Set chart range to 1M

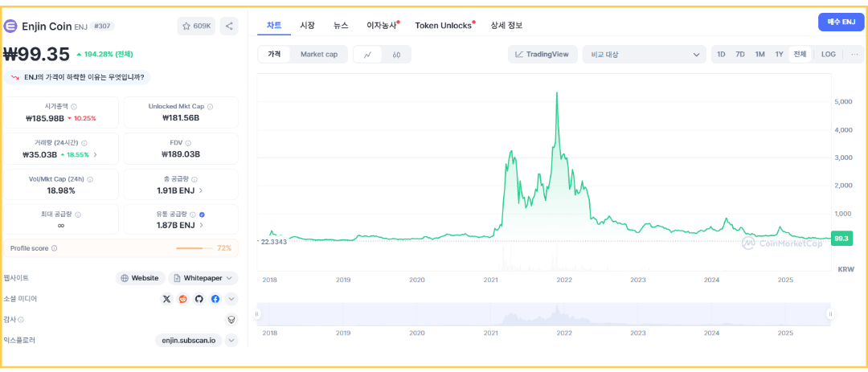pos(760,55)
